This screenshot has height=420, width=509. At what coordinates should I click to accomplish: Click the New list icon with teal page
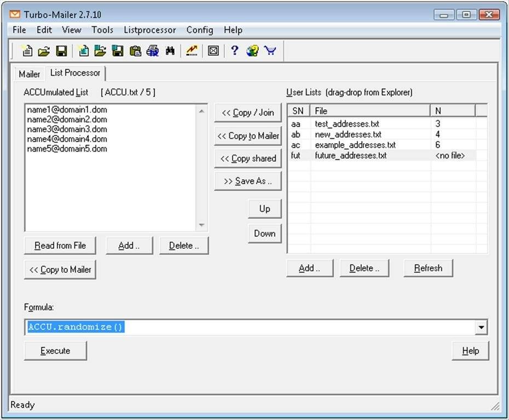84,51
